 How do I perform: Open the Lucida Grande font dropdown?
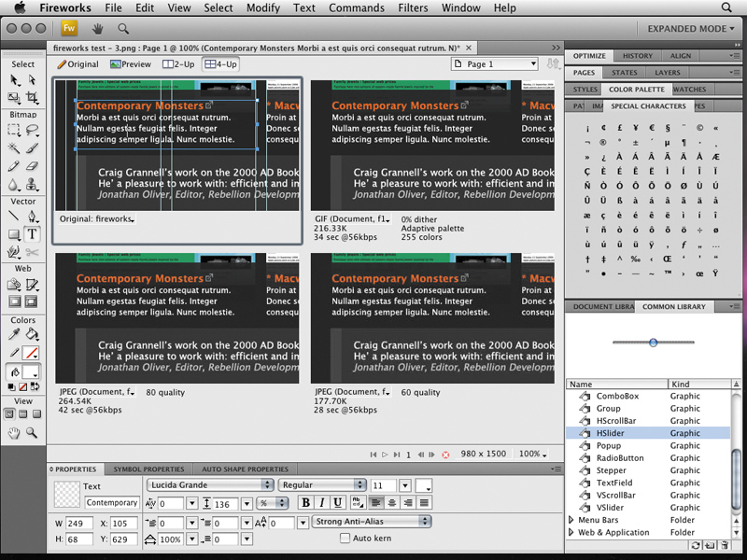(x=209, y=484)
